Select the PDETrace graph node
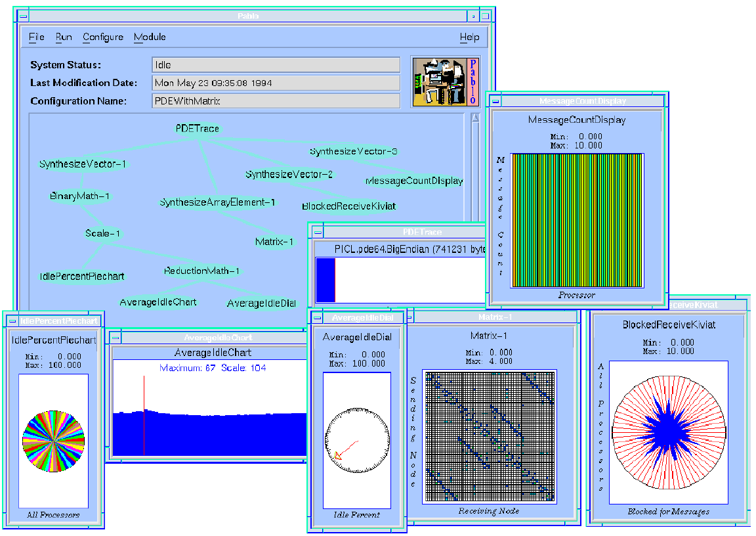The image size is (756, 536). click(x=198, y=129)
